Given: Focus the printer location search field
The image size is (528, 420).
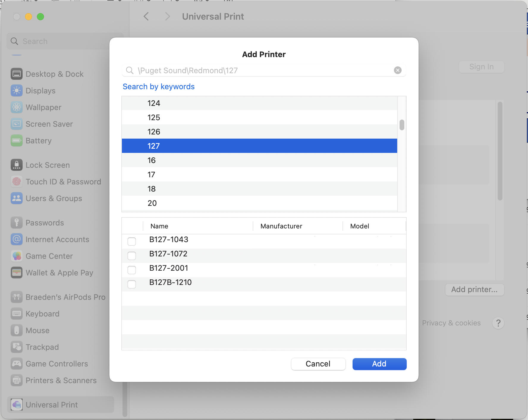Looking at the screenshot, I should (x=264, y=70).
